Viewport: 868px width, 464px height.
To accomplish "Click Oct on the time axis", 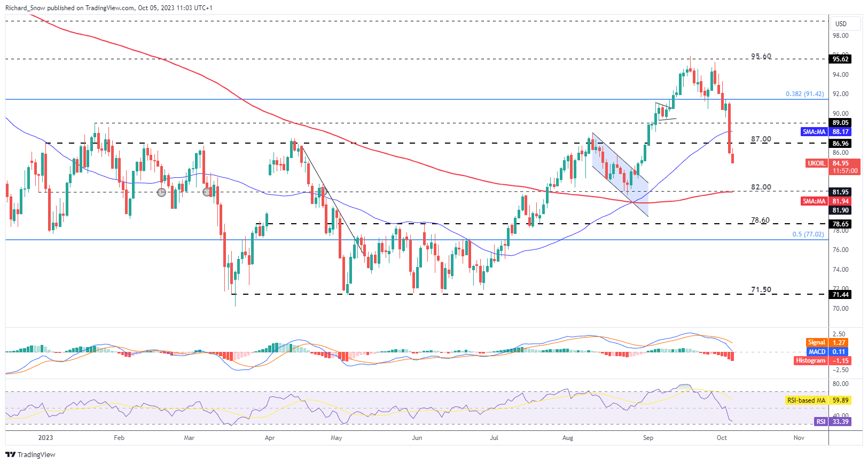I will 722,438.
